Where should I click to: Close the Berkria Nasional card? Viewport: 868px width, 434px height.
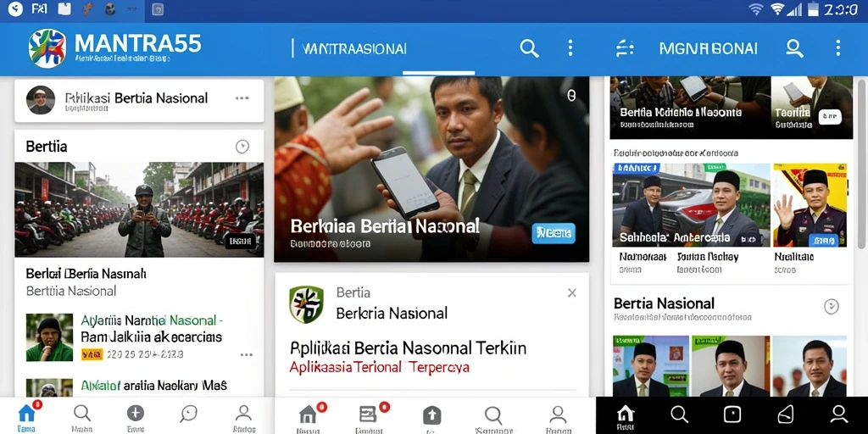(572, 292)
